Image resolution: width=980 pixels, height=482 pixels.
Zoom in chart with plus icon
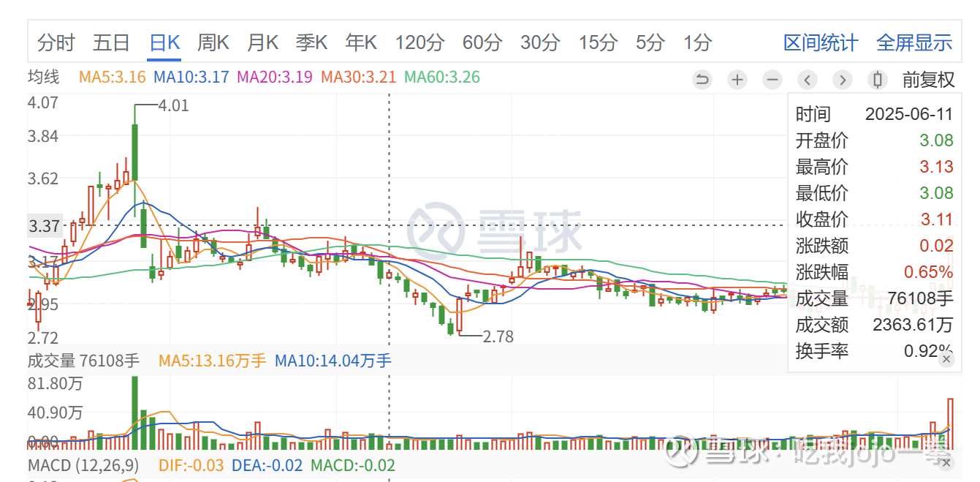pos(737,80)
